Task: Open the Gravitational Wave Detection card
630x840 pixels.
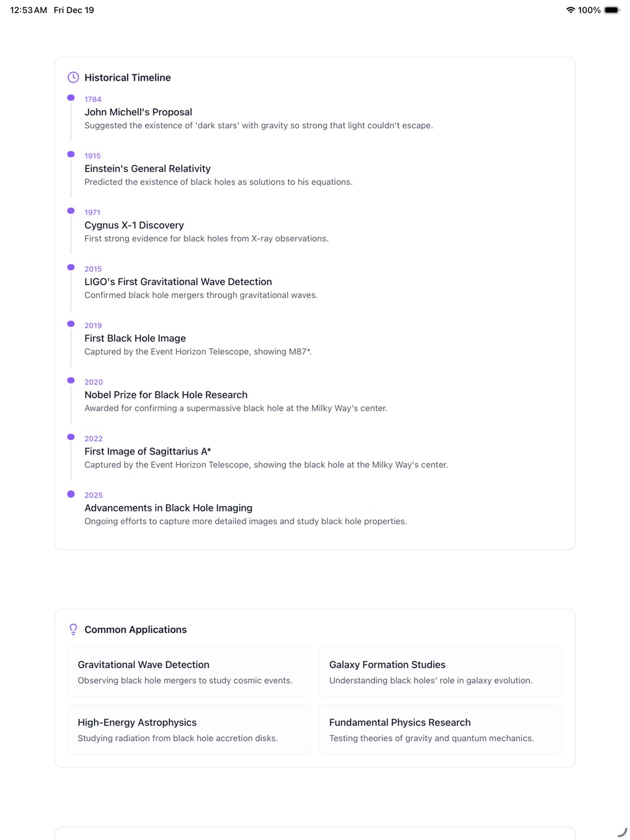Action: pos(189,672)
